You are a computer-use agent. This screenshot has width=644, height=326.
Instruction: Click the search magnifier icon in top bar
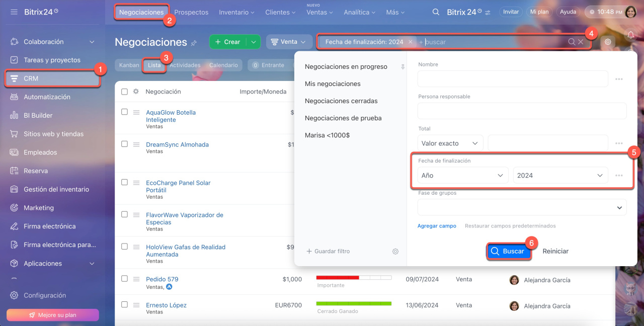click(x=436, y=12)
